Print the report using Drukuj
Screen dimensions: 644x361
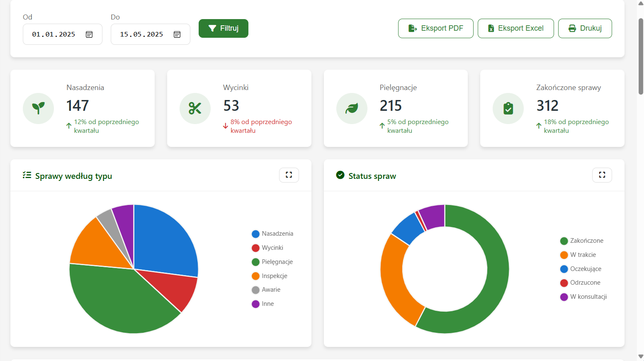pyautogui.click(x=585, y=28)
